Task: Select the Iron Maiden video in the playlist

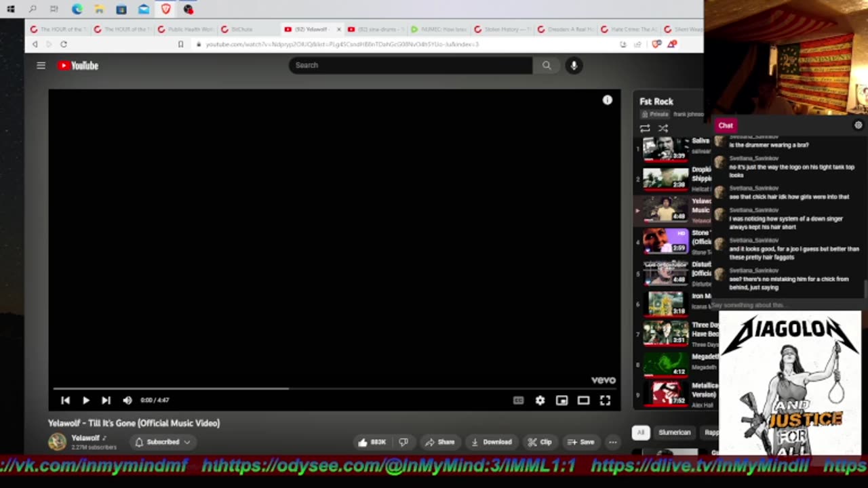Action: pos(665,304)
